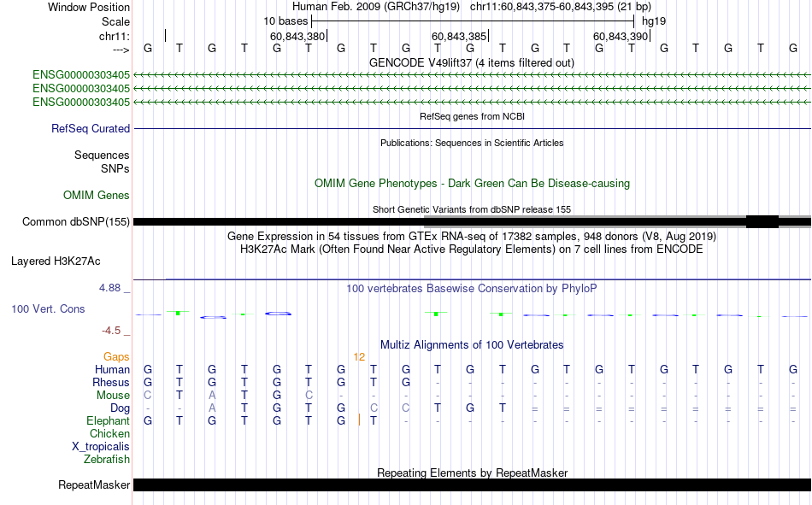Click the hg19 label next to scale bar
The height and width of the screenshot is (505, 812).
tap(654, 21)
